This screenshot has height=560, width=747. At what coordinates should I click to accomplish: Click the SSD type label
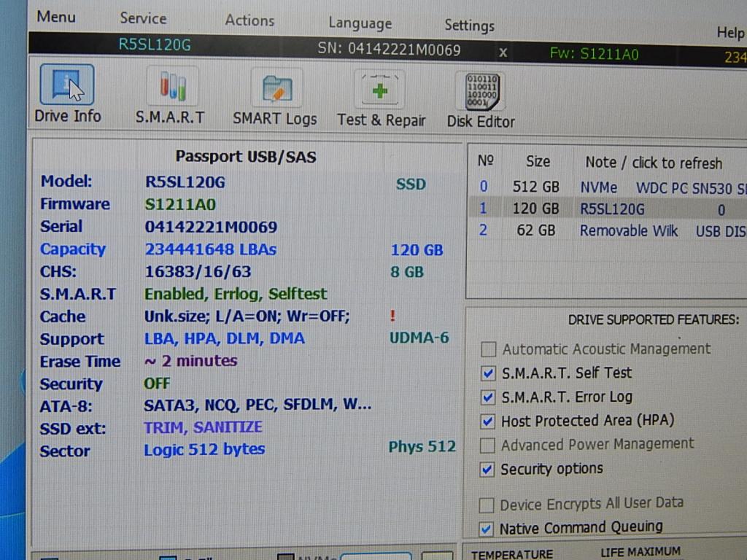pos(411,184)
